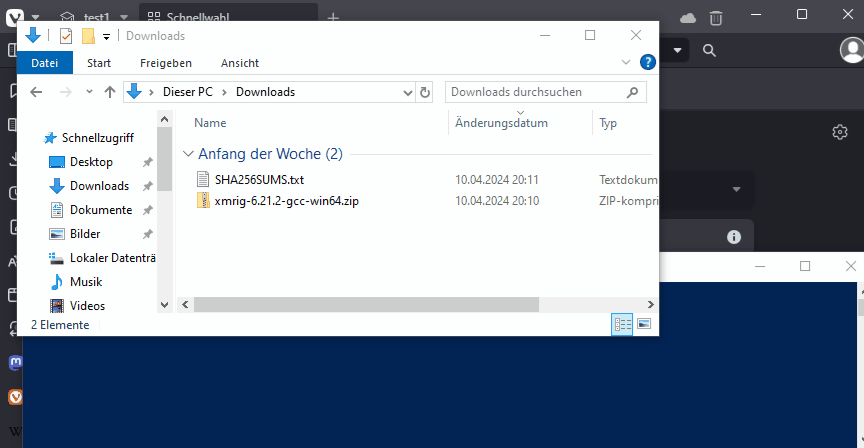Click the New Folder icon in Explorer title bar
This screenshot has width=864, height=448.
(x=88, y=36)
